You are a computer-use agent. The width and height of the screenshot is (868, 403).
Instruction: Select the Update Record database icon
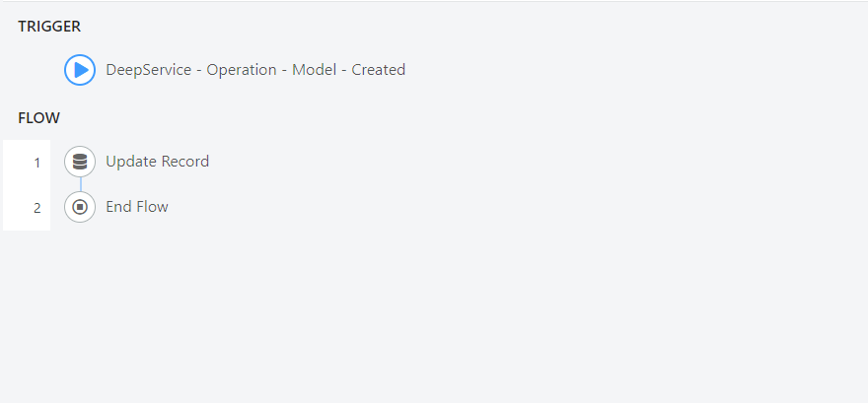click(x=80, y=162)
